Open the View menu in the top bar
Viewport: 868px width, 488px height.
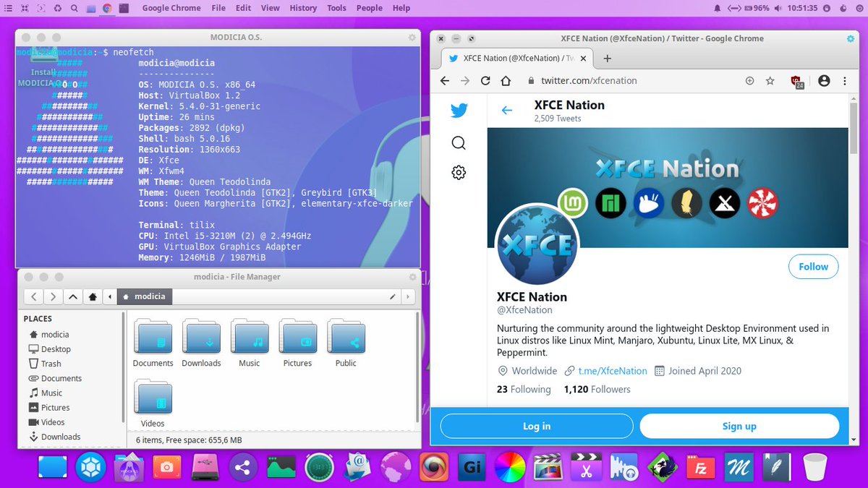[271, 8]
